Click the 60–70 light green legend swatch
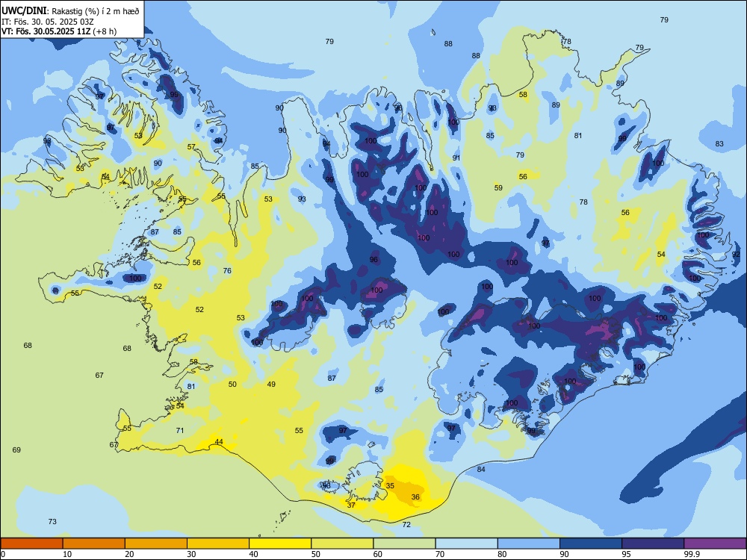747x560 pixels. [404, 544]
